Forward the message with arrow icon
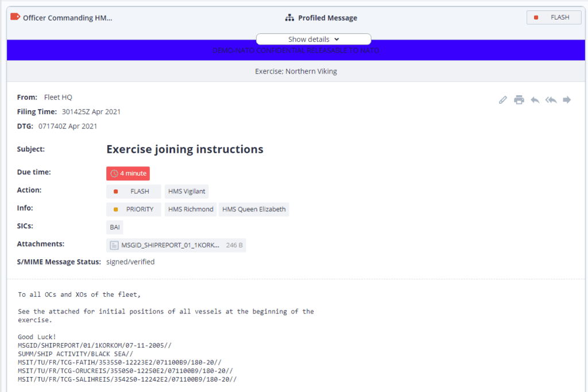 click(567, 100)
